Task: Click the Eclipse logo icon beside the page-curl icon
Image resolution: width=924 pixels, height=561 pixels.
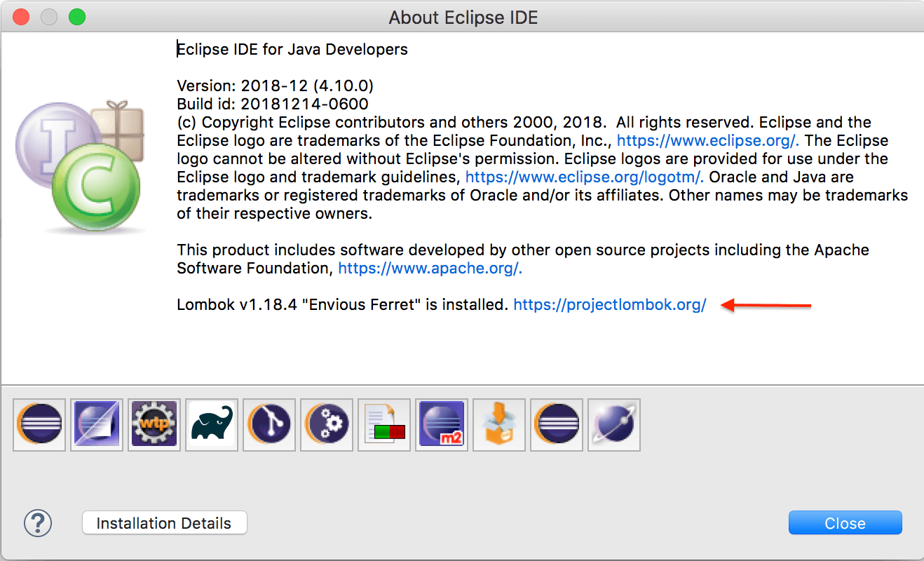Action: [39, 424]
